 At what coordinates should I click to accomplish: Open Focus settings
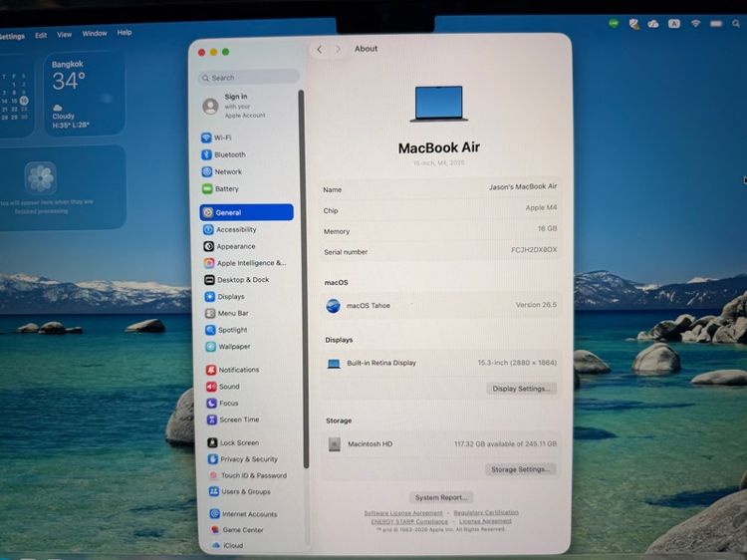coord(223,404)
